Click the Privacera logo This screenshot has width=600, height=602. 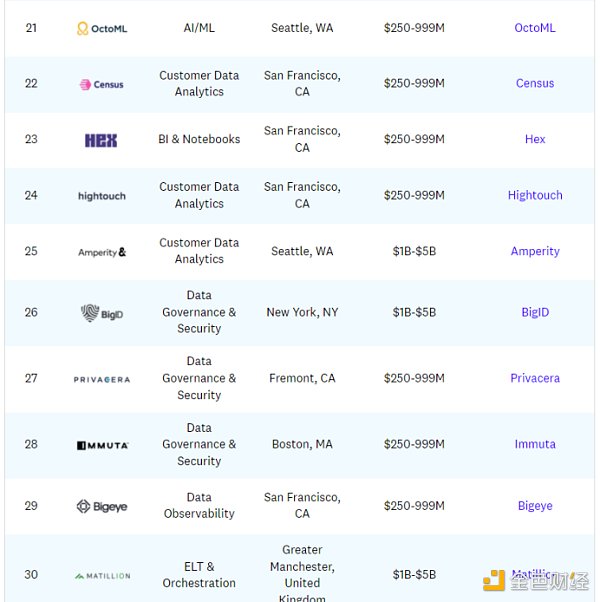[102, 379]
